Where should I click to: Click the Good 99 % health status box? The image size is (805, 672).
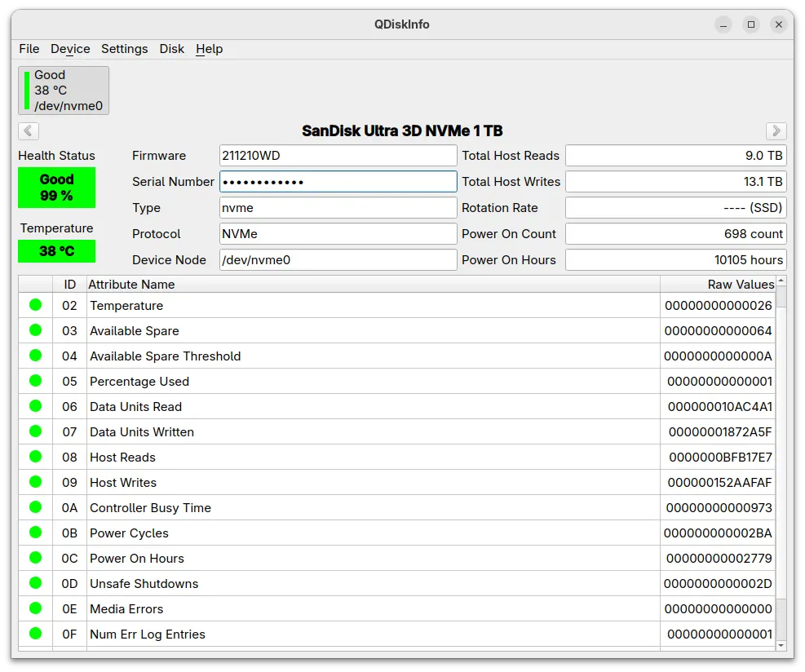pos(56,188)
